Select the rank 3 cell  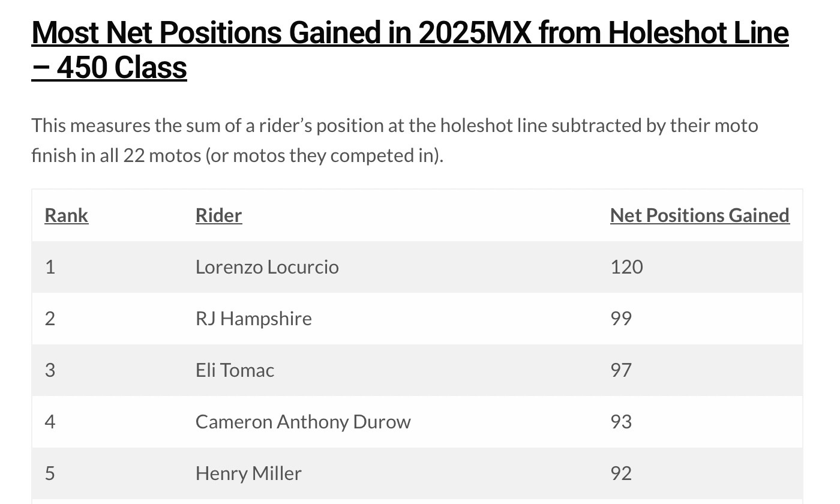50,370
